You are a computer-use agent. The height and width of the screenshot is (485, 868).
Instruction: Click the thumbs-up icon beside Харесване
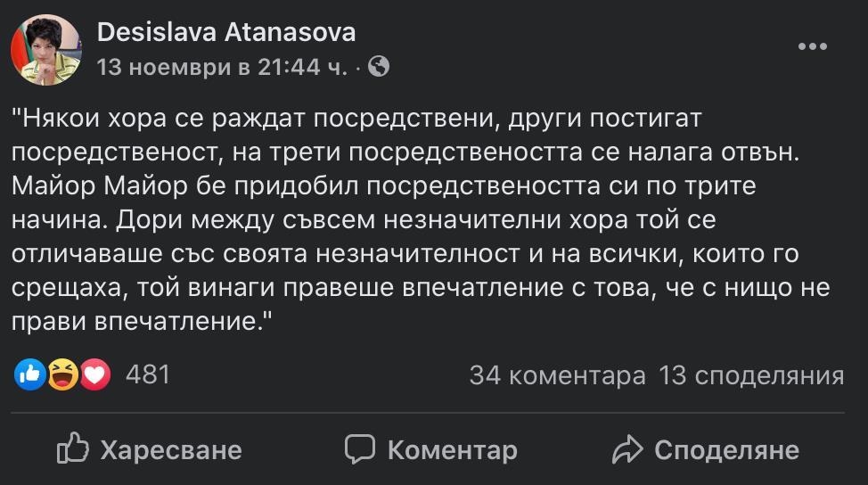tap(73, 448)
